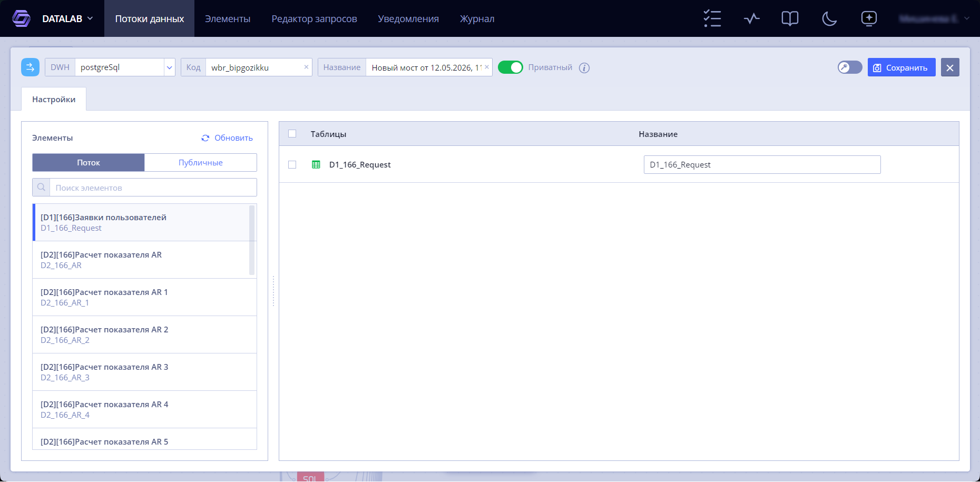
Task: Click the Обновить link
Action: click(x=227, y=138)
